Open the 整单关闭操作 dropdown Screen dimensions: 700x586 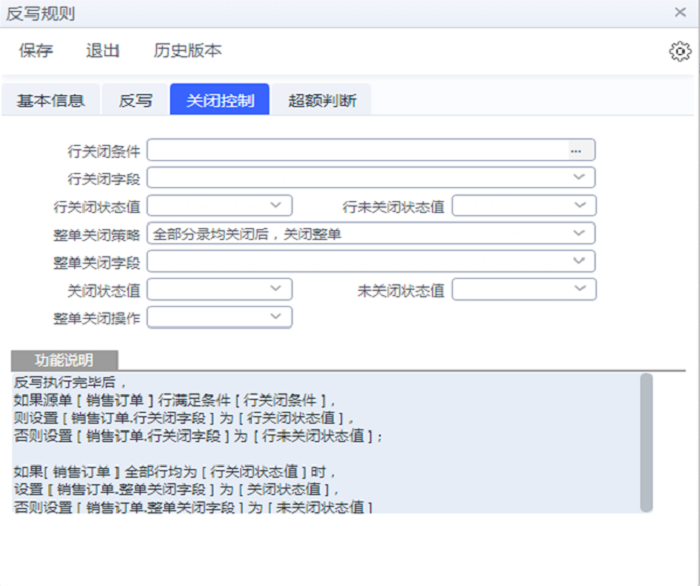pyautogui.click(x=276, y=317)
